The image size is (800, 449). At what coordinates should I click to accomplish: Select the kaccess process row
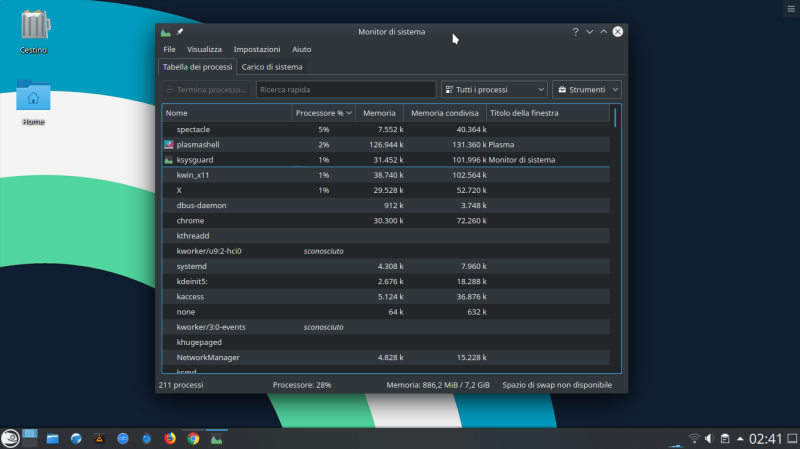coord(386,296)
